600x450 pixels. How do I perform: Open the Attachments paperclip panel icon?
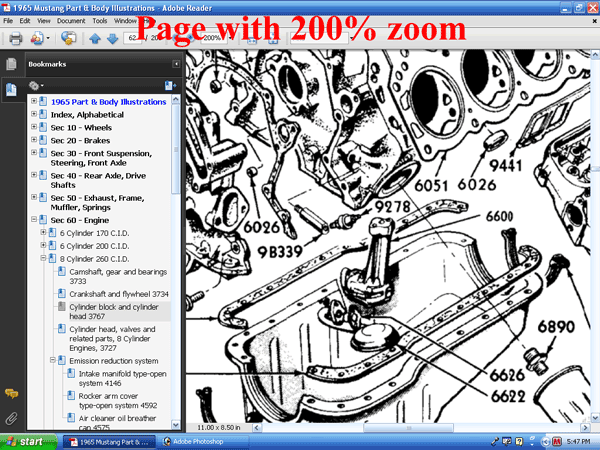[11, 418]
